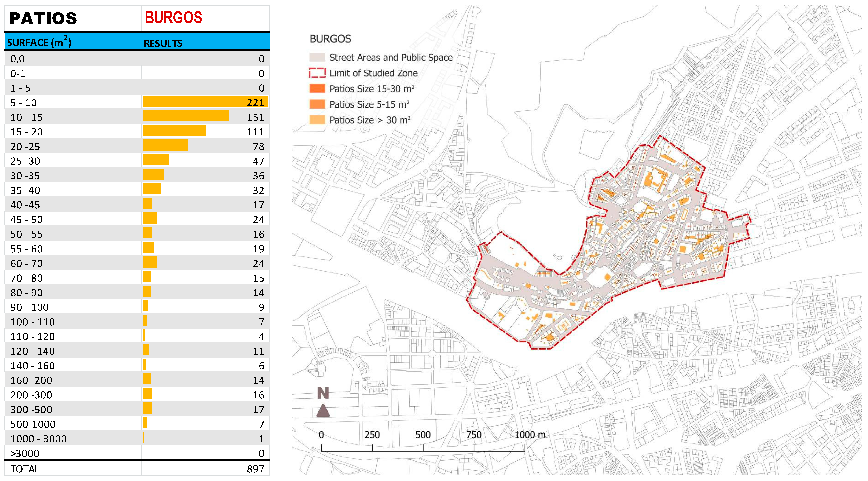Click the '1000 - 3000' surface row label
Image resolution: width=868 pixels, height=481 pixels.
point(38,439)
